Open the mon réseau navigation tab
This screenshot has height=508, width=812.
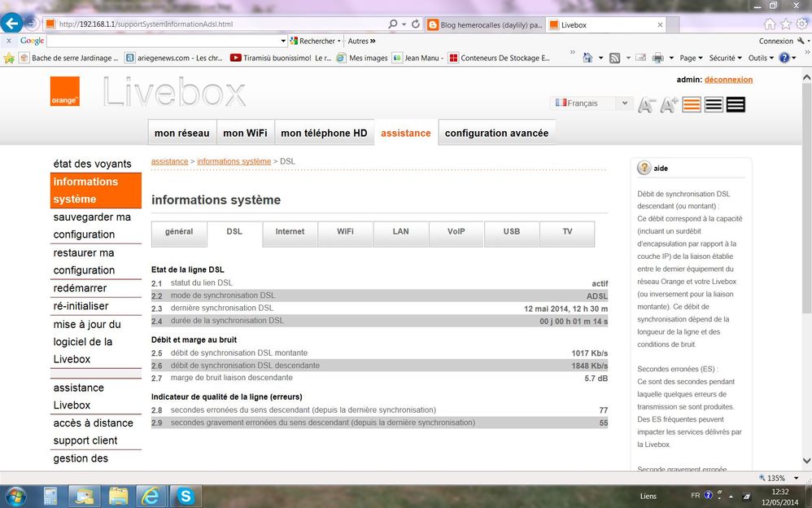pyautogui.click(x=181, y=133)
